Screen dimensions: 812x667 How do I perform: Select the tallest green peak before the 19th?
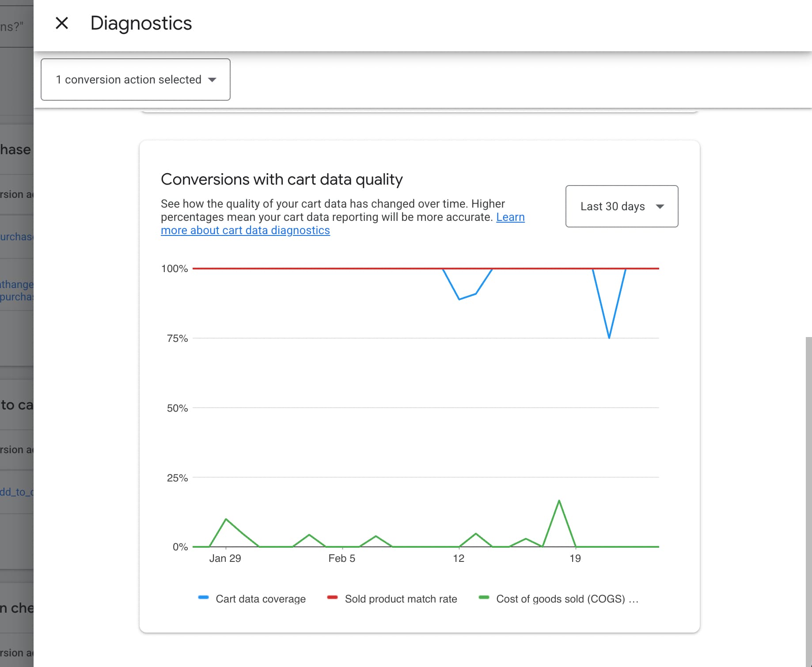(559, 500)
